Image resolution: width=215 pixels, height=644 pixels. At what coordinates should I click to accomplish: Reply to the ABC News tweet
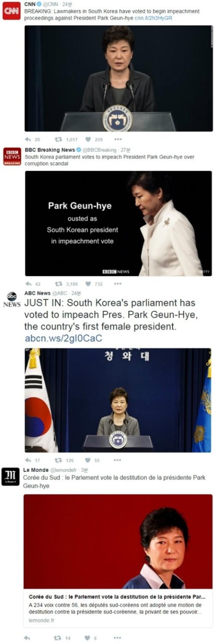coord(28,460)
